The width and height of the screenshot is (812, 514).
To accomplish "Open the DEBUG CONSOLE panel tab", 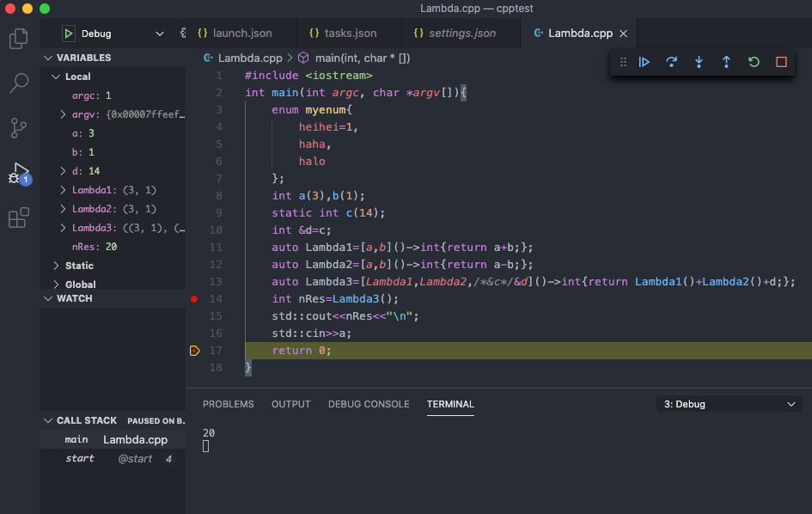I will 369,404.
